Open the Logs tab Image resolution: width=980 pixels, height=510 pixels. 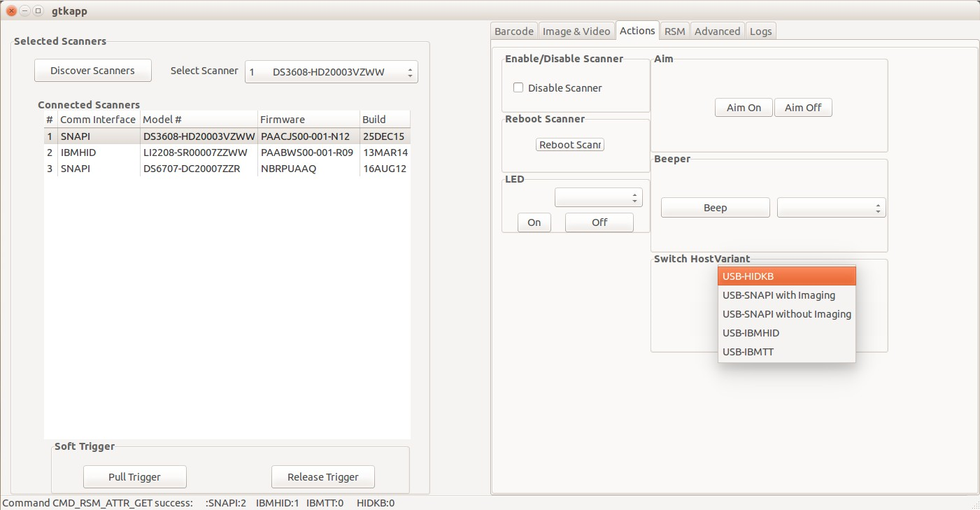760,31
